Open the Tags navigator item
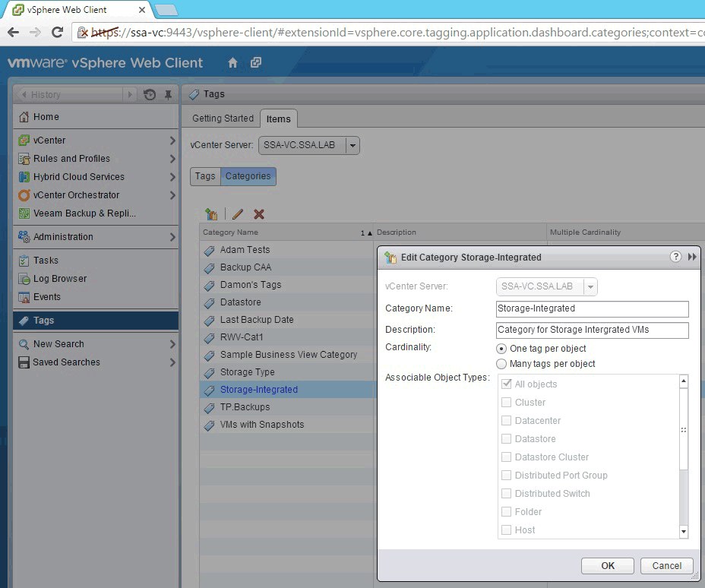 96,321
